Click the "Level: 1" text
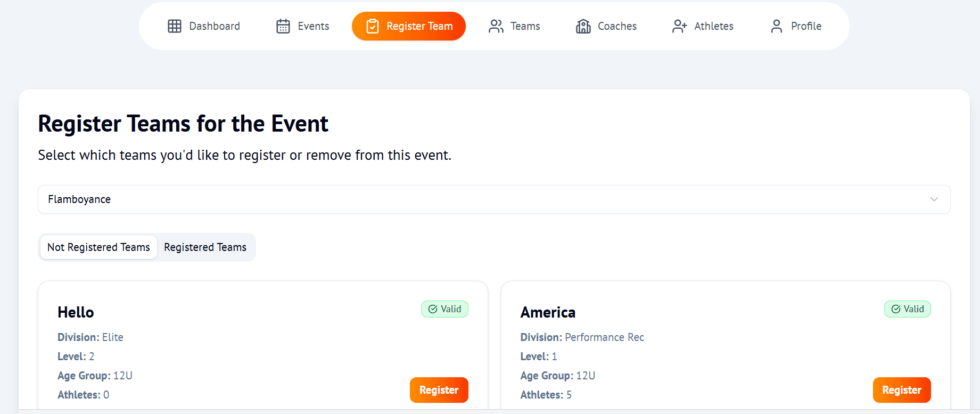This screenshot has width=980, height=414. [x=539, y=356]
